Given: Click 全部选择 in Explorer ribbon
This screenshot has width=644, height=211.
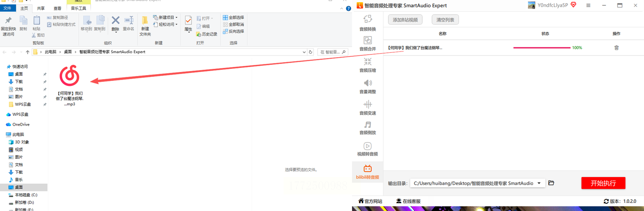Looking at the screenshot, I should (233, 18).
